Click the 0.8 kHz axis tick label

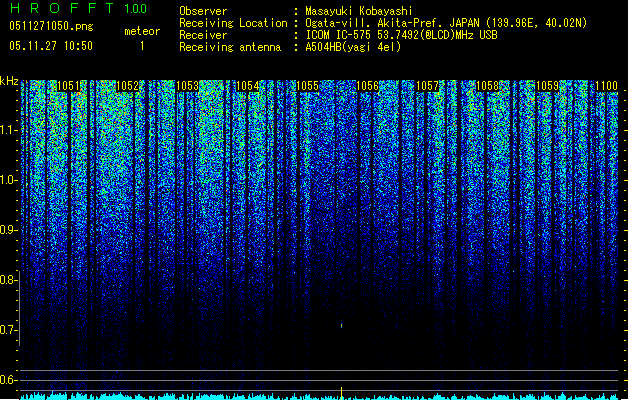8,280
